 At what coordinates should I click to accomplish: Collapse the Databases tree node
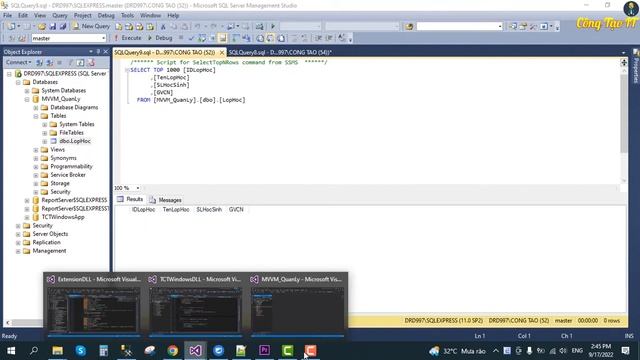coord(18,82)
